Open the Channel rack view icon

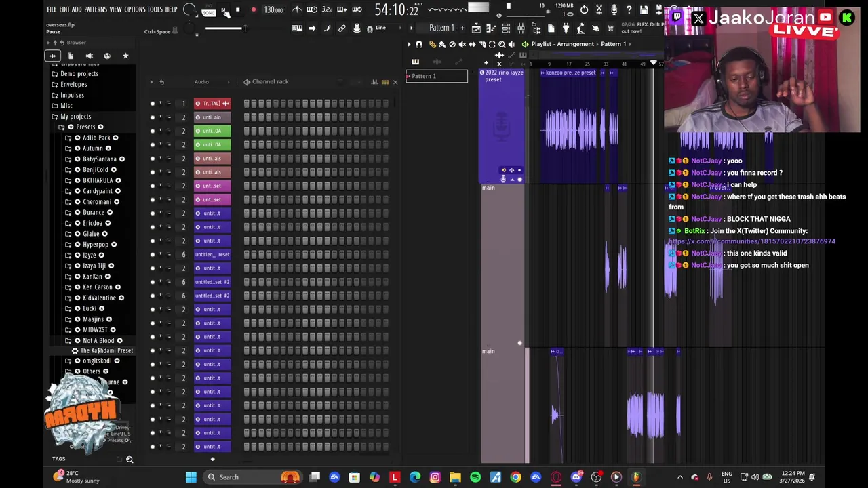[506, 28]
